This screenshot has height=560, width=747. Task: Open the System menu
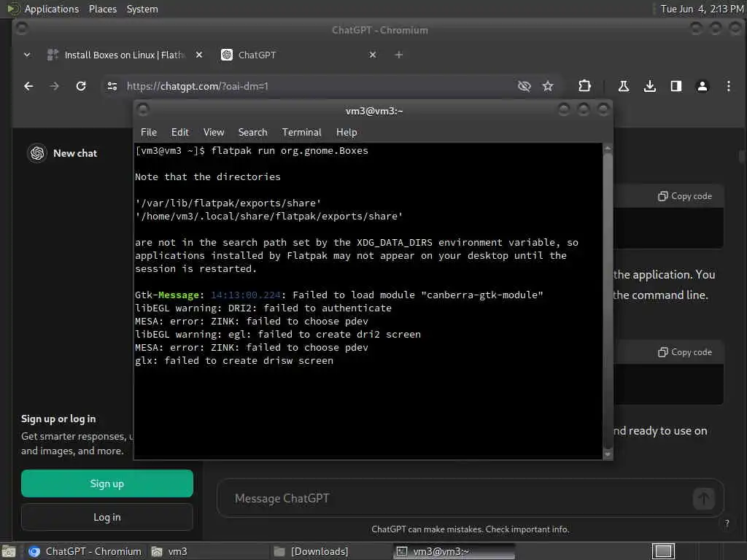[x=142, y=9]
